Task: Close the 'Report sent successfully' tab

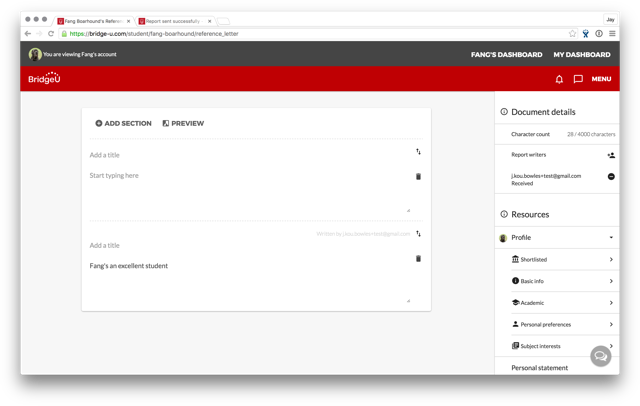Action: pyautogui.click(x=210, y=21)
